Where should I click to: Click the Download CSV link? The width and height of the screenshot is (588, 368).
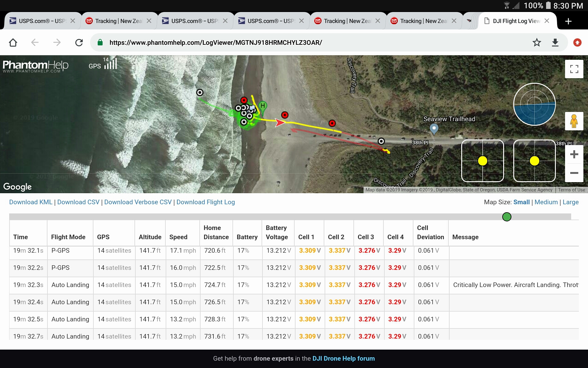point(78,202)
